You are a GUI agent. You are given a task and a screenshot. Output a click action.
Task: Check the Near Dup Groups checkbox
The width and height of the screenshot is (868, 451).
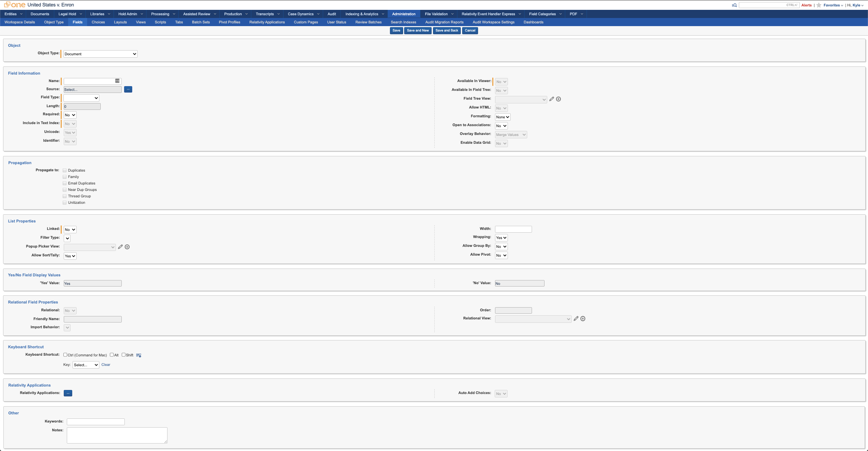click(65, 190)
